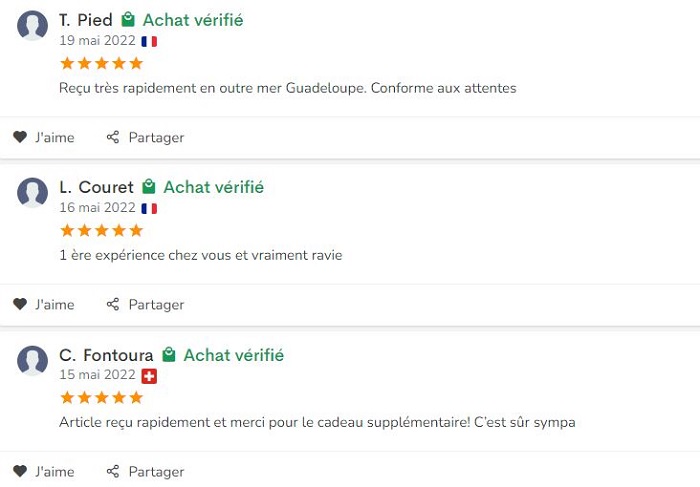Screen dimensions: 700x487
Task: Click heart icon on L. Couret's review
Action: [x=20, y=304]
